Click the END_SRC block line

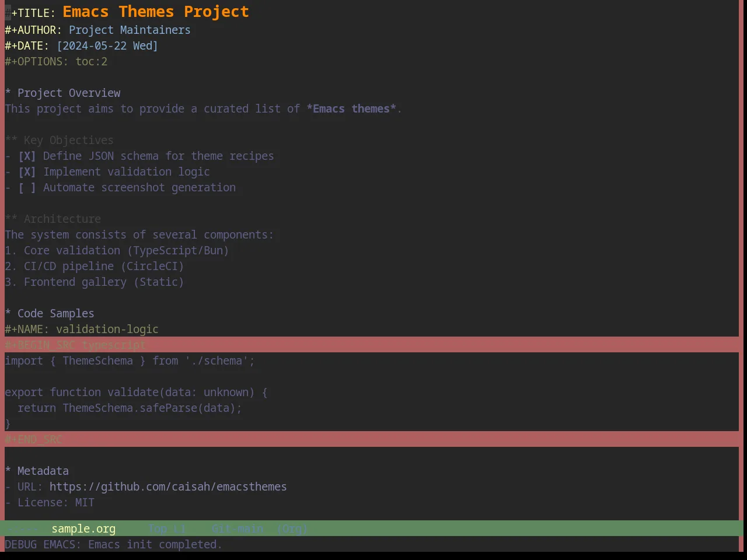[372, 439]
